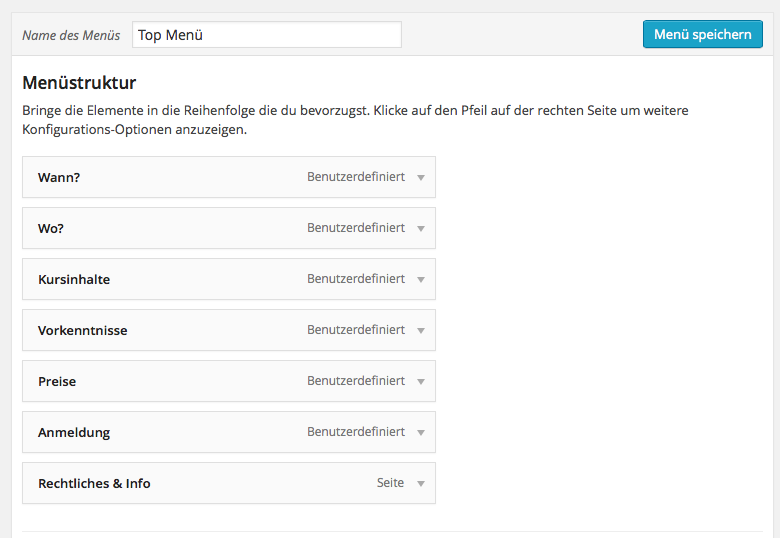The image size is (780, 538).
Task: Expand the Wann? menu item arrow
Action: tap(421, 177)
